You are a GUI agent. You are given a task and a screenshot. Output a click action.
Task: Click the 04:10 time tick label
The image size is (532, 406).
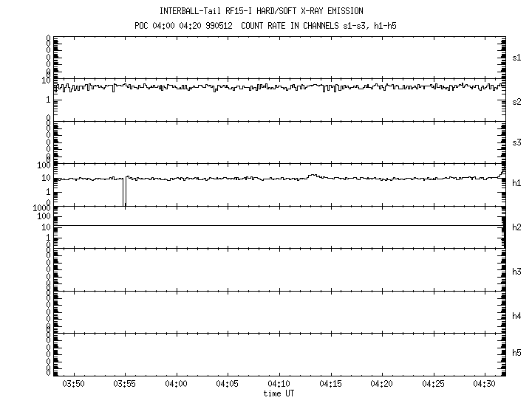pyautogui.click(x=279, y=385)
